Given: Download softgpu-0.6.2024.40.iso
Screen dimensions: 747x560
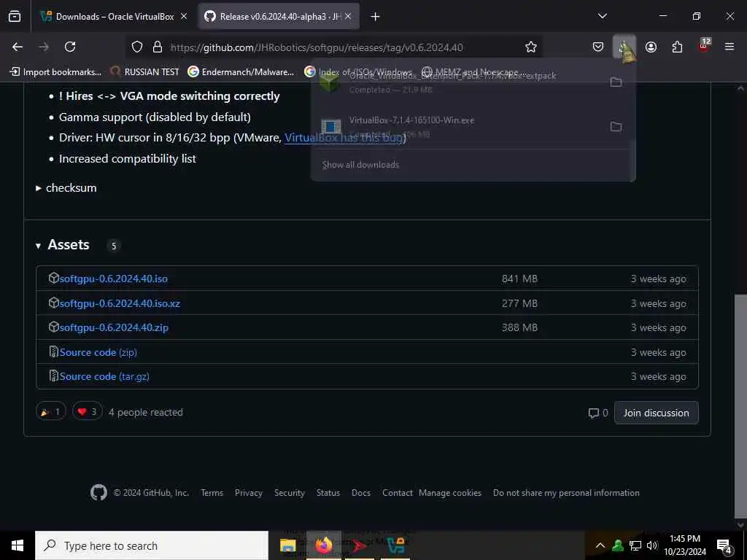Looking at the screenshot, I should pos(113,279).
